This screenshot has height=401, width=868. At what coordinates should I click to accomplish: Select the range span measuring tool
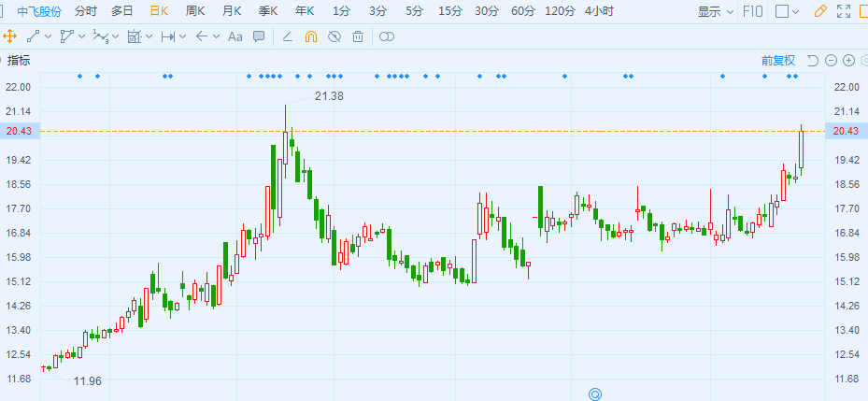tap(168, 37)
